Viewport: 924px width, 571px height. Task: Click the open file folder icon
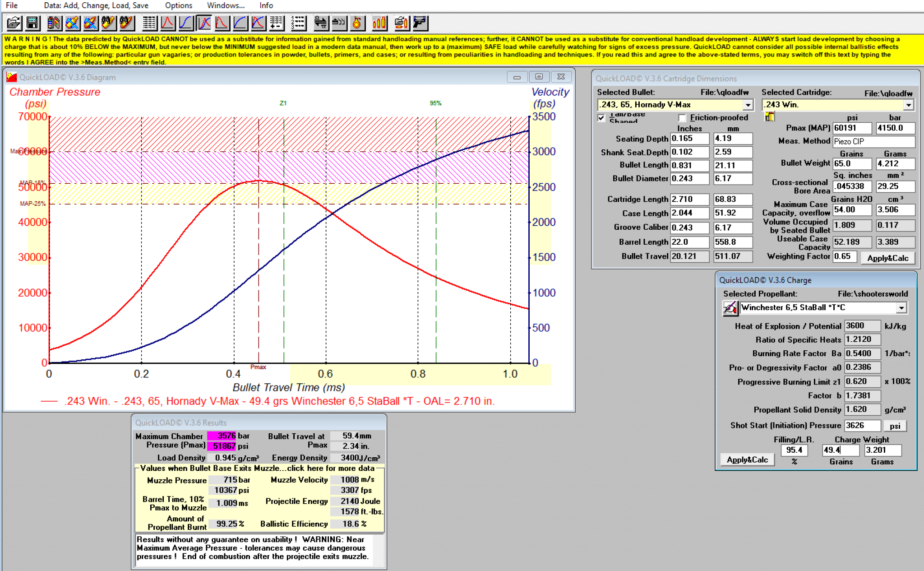click(x=14, y=23)
